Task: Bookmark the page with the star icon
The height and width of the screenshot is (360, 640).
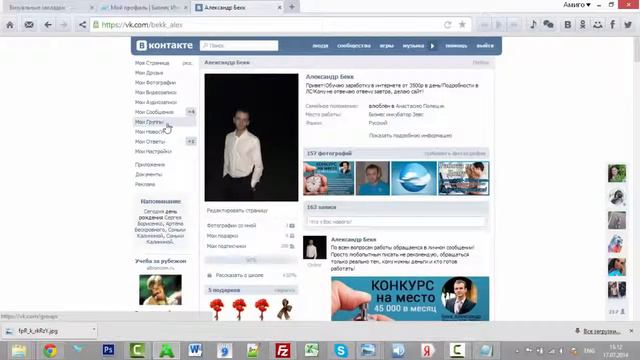Action: pos(462,24)
